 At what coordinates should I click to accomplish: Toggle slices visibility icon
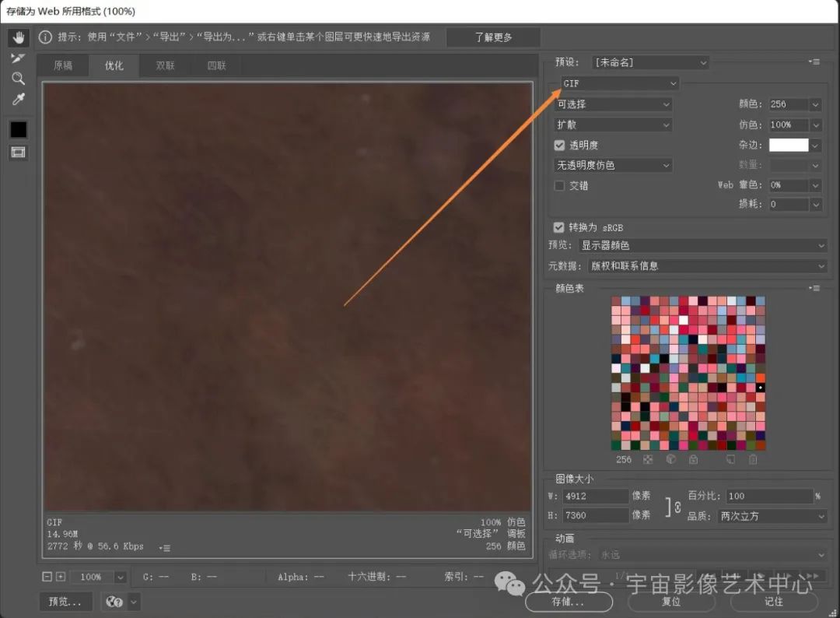tap(18, 153)
